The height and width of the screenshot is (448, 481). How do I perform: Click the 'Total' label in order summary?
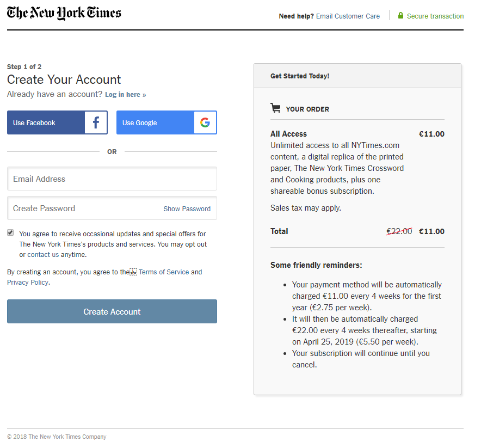coord(279,231)
